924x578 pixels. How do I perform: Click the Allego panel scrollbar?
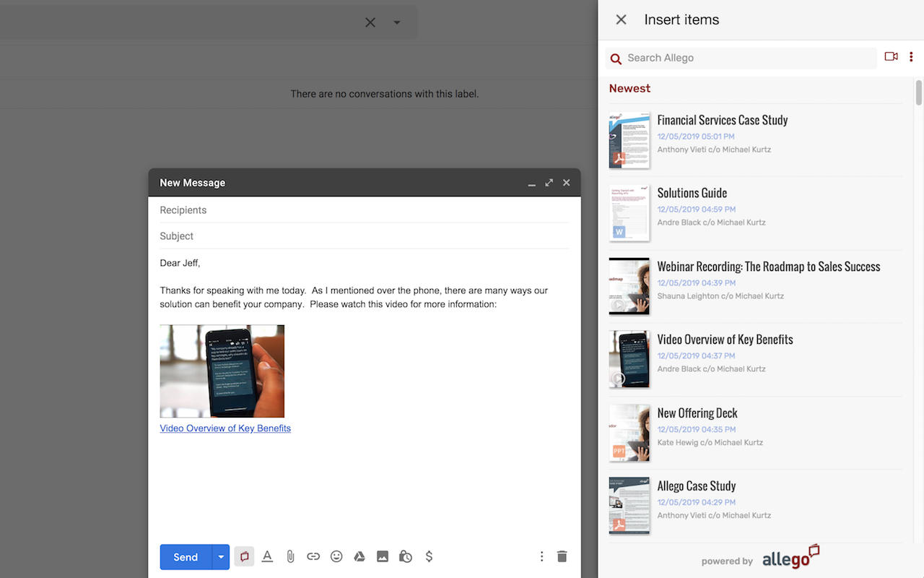pos(919,92)
